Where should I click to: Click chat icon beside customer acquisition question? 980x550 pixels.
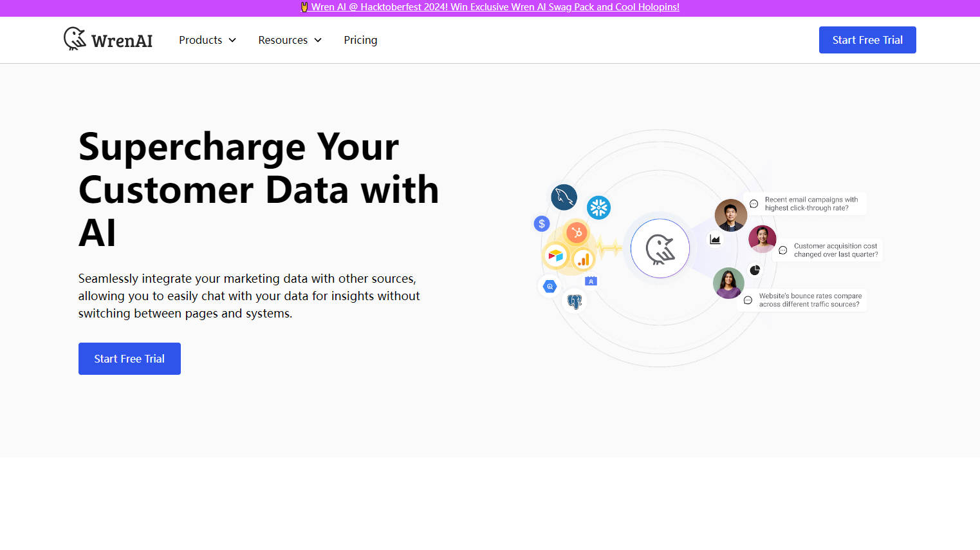(x=782, y=251)
